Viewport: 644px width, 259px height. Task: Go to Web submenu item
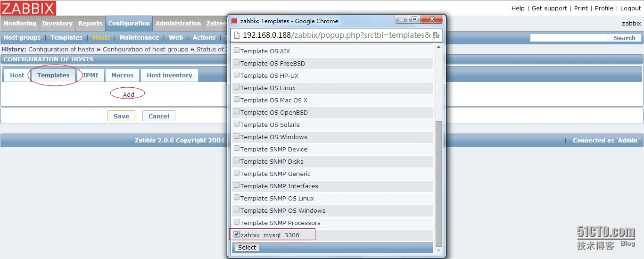[176, 38]
